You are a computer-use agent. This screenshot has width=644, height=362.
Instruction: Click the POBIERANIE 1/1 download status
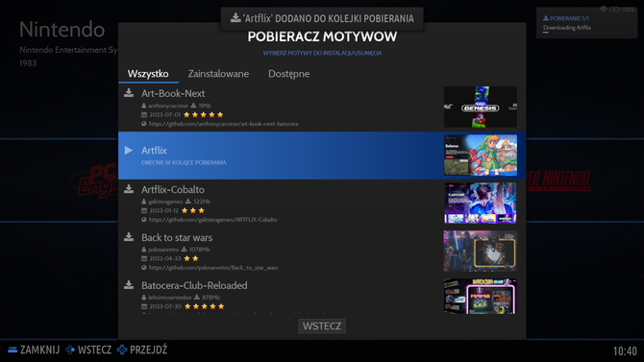coord(566,18)
